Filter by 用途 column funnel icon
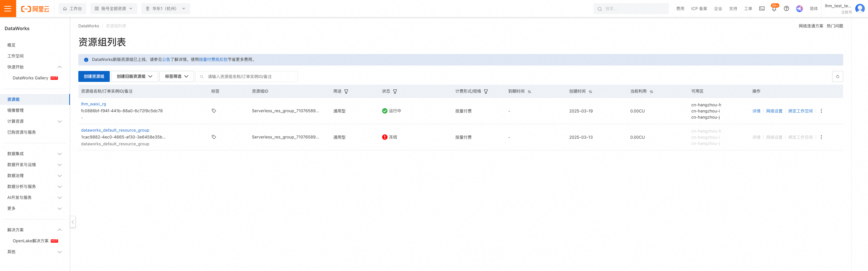This screenshot has height=271, width=868. click(346, 91)
